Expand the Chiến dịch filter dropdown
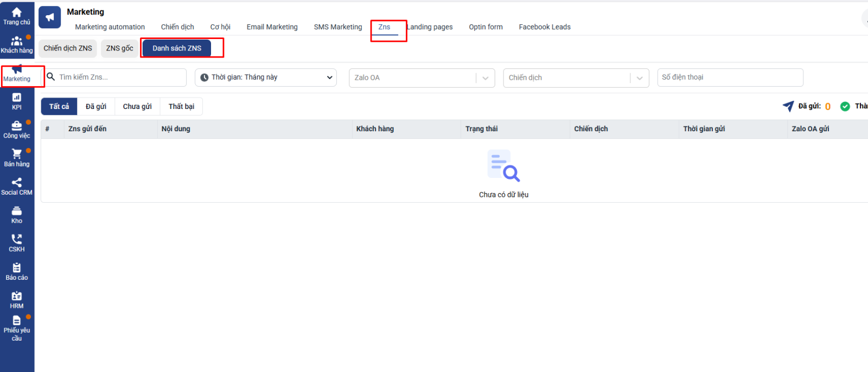 pyautogui.click(x=576, y=78)
